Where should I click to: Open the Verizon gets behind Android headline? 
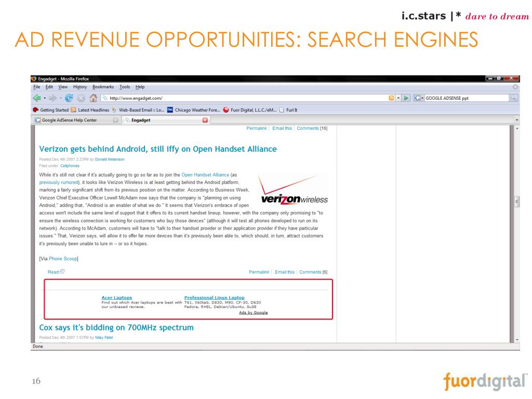[x=158, y=149]
